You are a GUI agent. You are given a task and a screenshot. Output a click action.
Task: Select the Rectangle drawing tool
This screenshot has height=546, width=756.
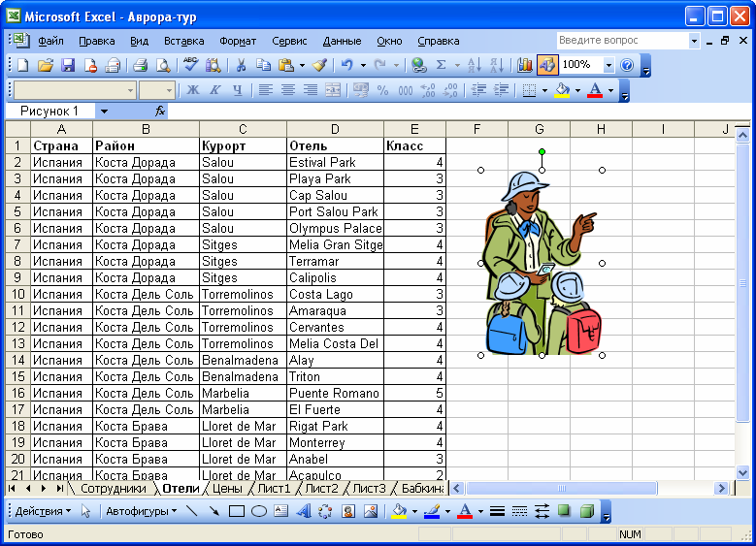click(236, 511)
